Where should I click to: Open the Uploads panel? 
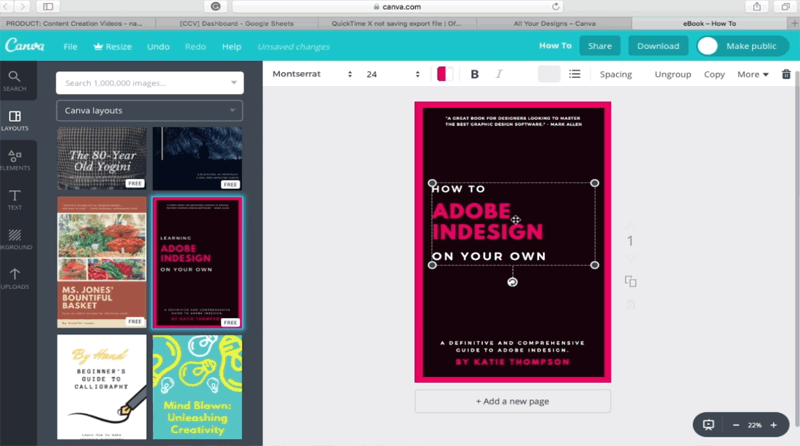(x=14, y=278)
